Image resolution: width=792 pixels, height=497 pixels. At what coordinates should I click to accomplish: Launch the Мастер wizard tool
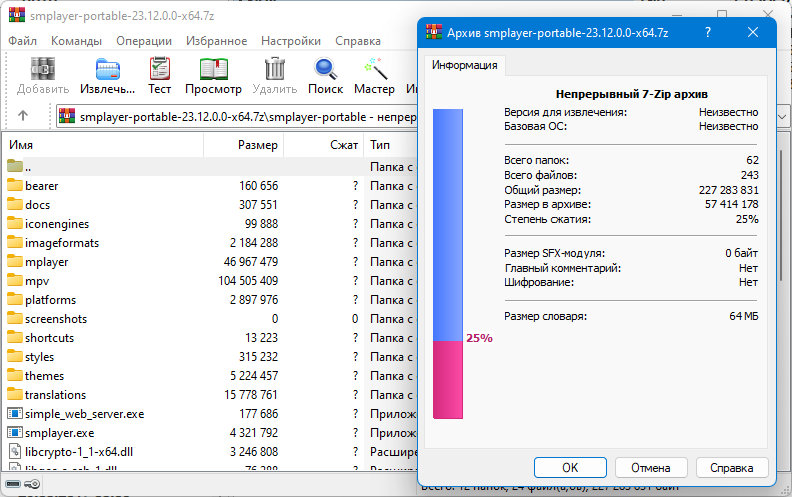tap(375, 69)
